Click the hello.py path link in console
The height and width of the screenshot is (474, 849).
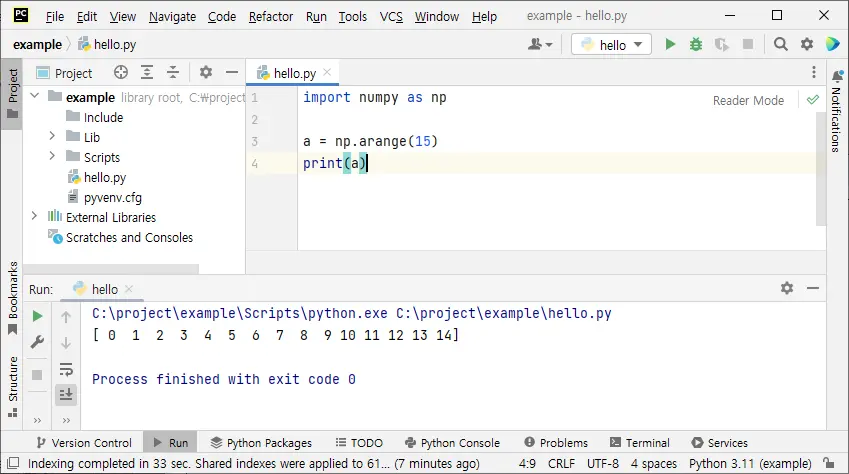click(x=504, y=313)
